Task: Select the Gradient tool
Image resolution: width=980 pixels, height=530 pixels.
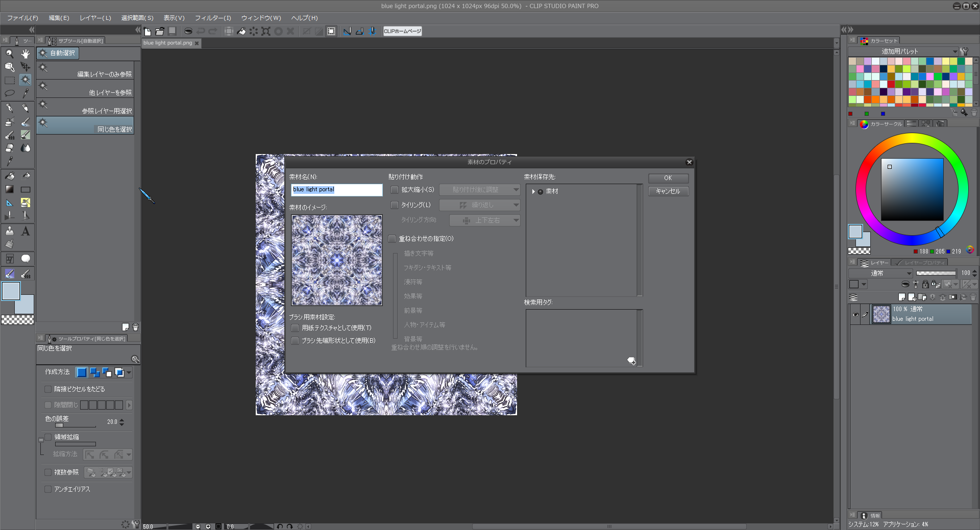Action: point(9,189)
